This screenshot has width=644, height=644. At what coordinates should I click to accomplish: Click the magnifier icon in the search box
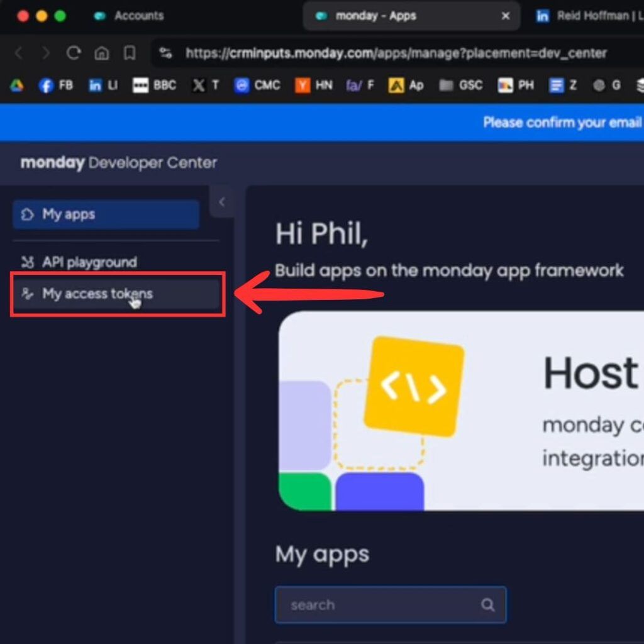point(487,604)
